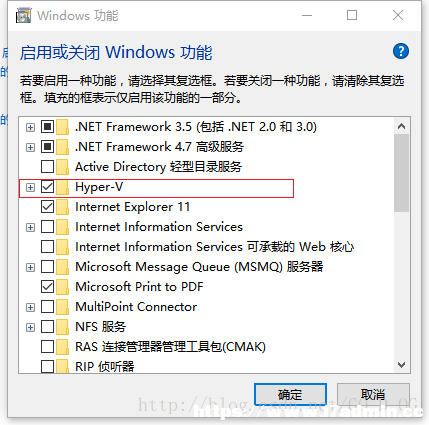Click the scrollbar down arrow in feature list
429x425 pixels.
tap(402, 365)
